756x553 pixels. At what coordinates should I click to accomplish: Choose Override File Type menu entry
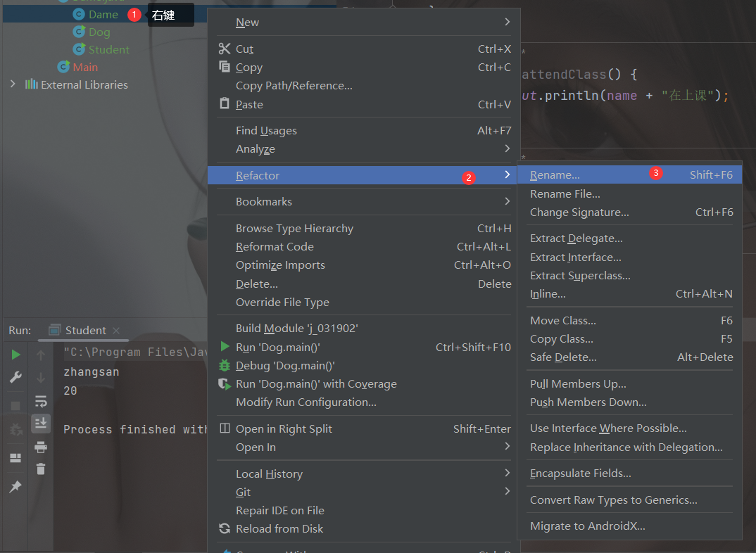(364, 302)
